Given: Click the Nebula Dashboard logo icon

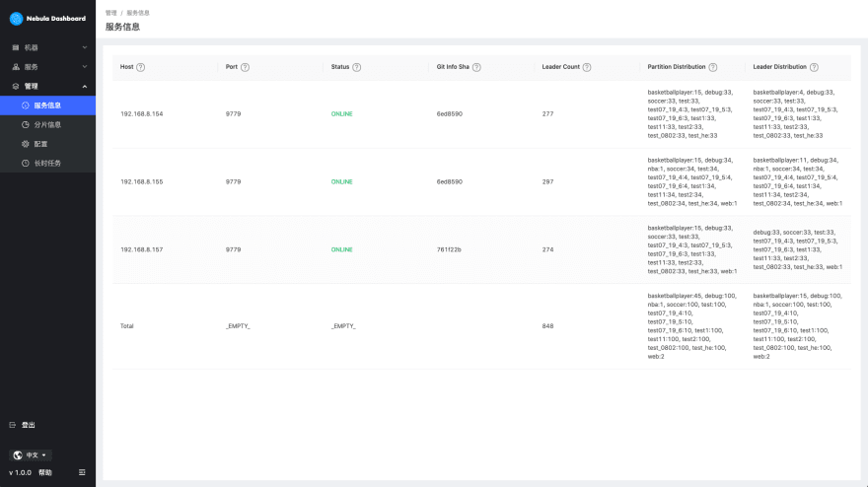Looking at the screenshot, I should (x=16, y=19).
